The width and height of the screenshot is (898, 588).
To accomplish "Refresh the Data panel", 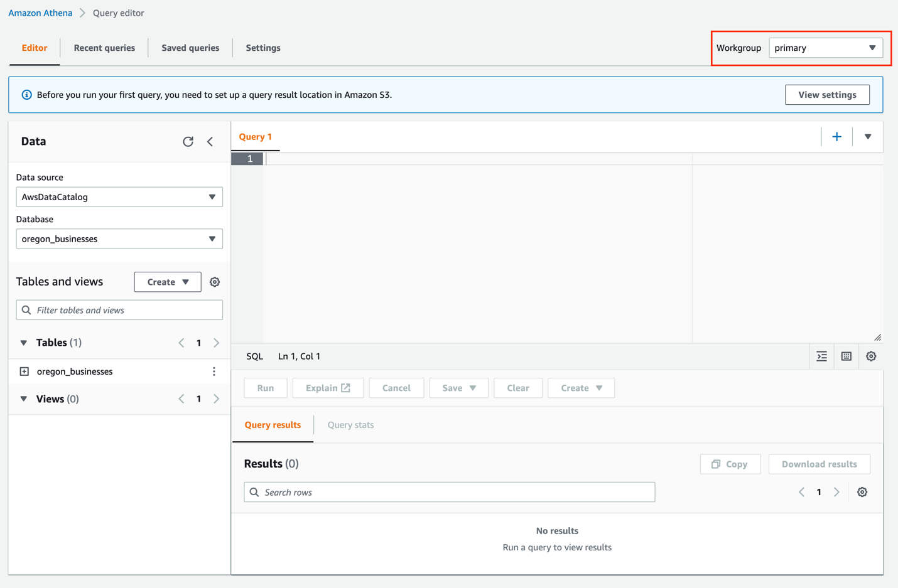I will [188, 142].
